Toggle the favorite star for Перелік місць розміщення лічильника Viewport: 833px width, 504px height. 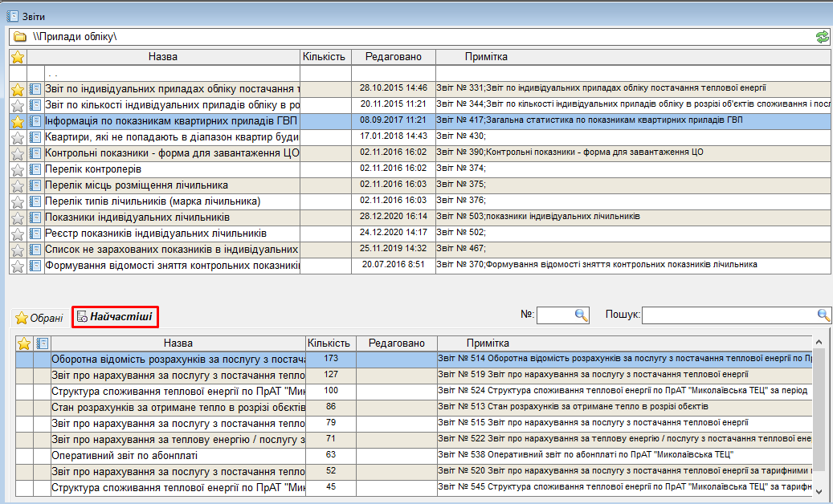(18, 185)
